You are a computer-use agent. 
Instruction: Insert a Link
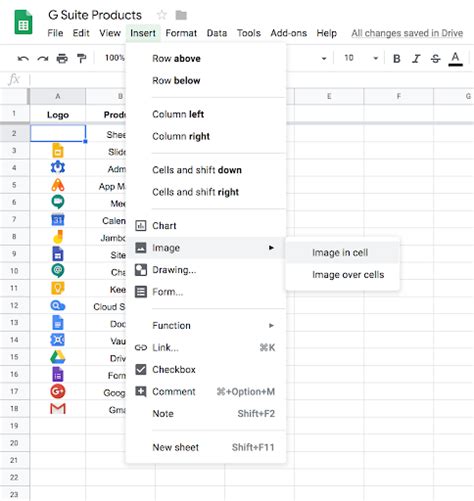point(206,348)
